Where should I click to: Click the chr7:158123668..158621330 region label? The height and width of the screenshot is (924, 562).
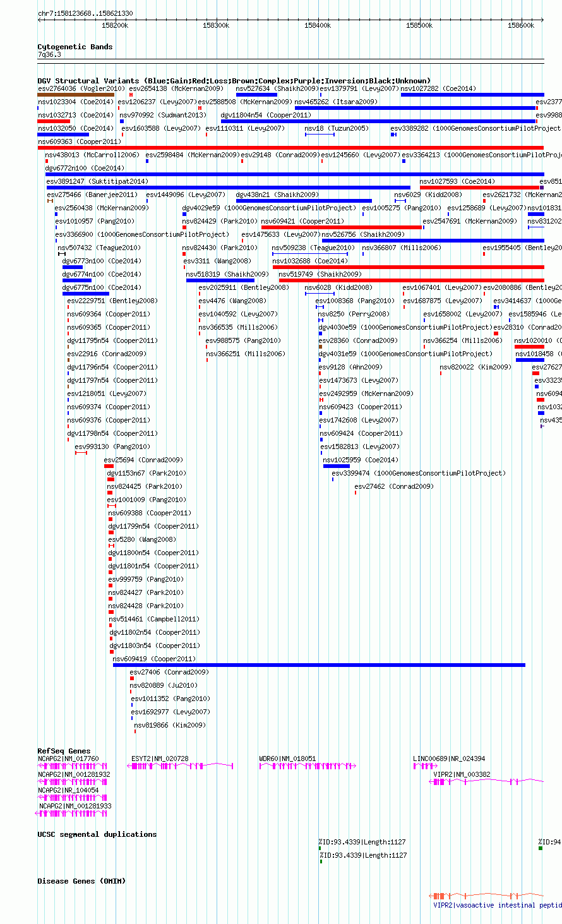click(85, 13)
